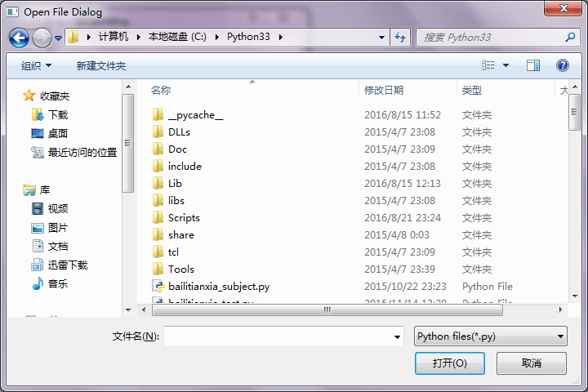Click the date 2016/8/15 12:13
The image size is (588, 392).
(x=403, y=184)
